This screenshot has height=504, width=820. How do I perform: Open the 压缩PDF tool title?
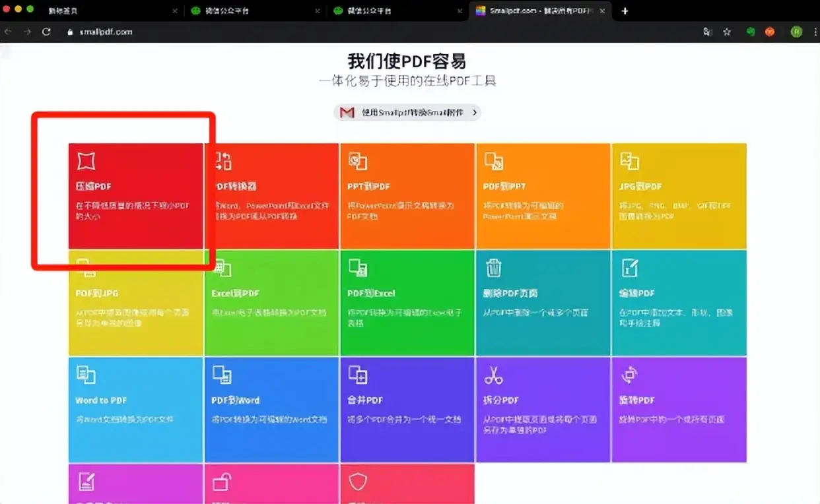pyautogui.click(x=94, y=187)
